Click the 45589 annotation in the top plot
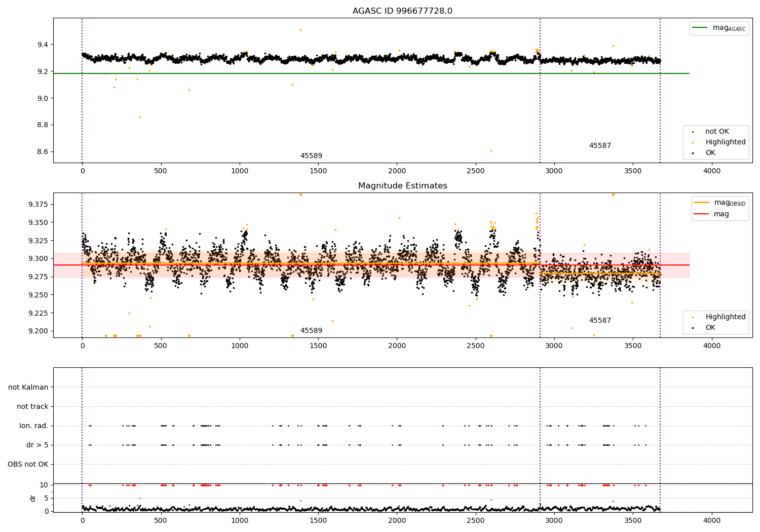 click(x=311, y=156)
